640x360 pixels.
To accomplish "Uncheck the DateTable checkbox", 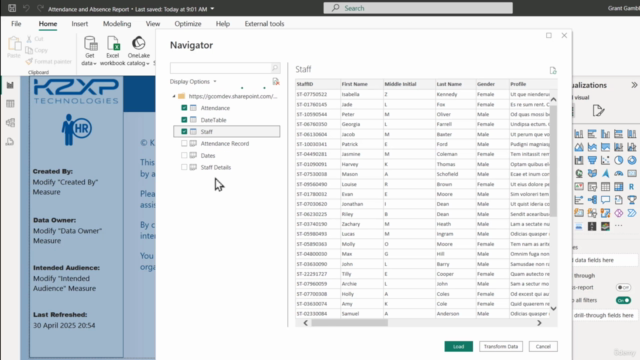I will 184,120.
